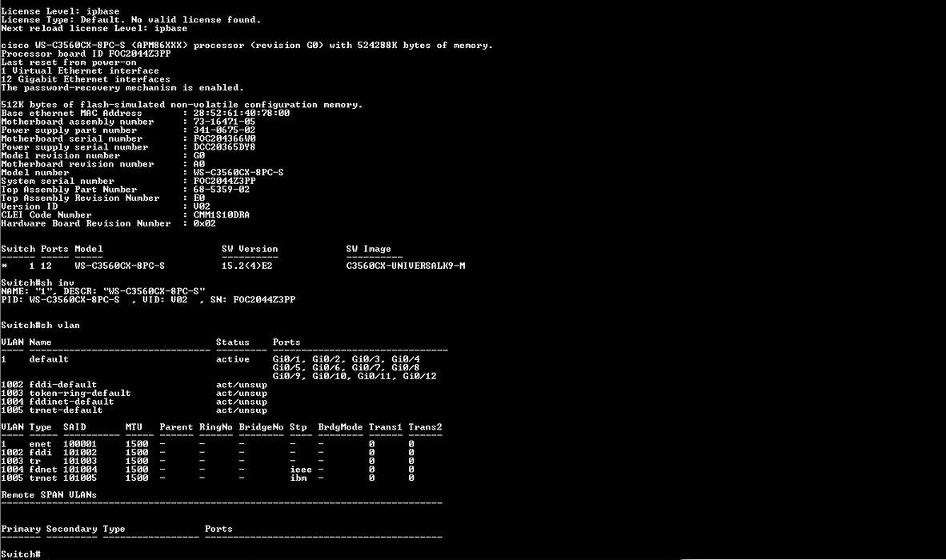The image size is (946, 560).
Task: Select power supply part number 341-0675-02
Action: coord(224,130)
